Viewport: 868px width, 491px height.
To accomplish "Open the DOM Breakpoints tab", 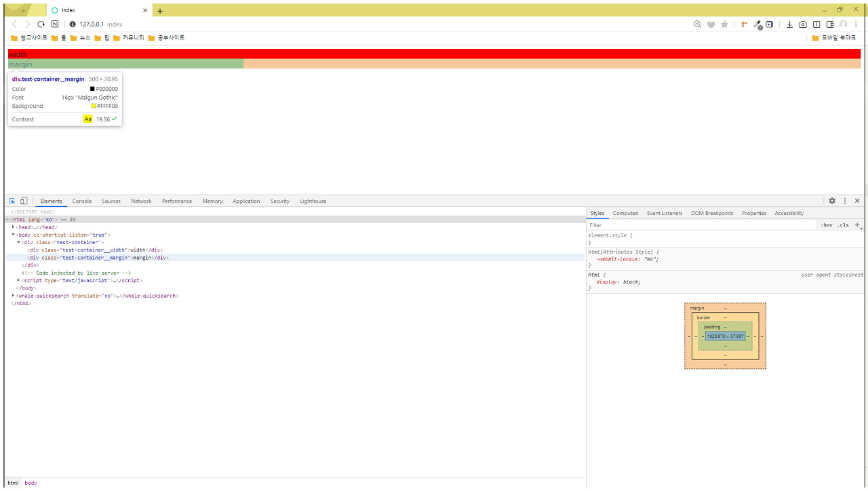I will pos(712,213).
